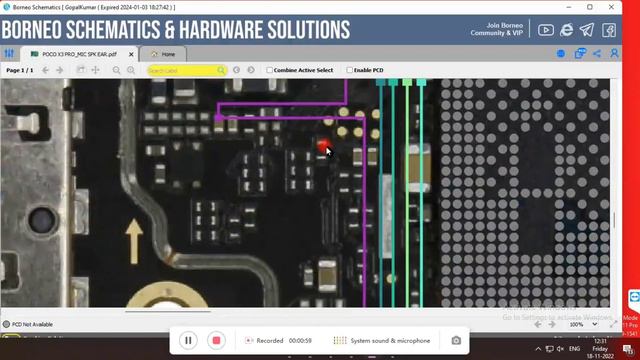Click the PCD Not Available status indicator
The height and width of the screenshot is (360, 640).
point(28,324)
